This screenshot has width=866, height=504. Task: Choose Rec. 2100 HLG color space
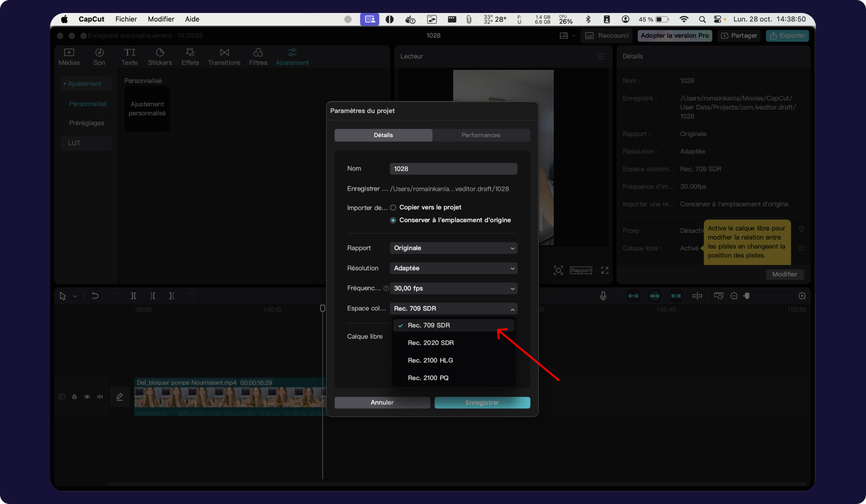click(x=430, y=360)
